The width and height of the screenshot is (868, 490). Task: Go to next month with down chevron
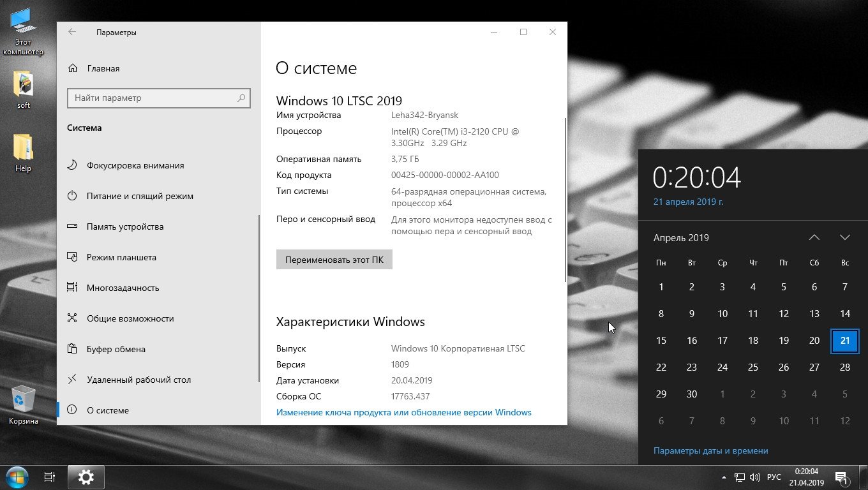click(845, 237)
